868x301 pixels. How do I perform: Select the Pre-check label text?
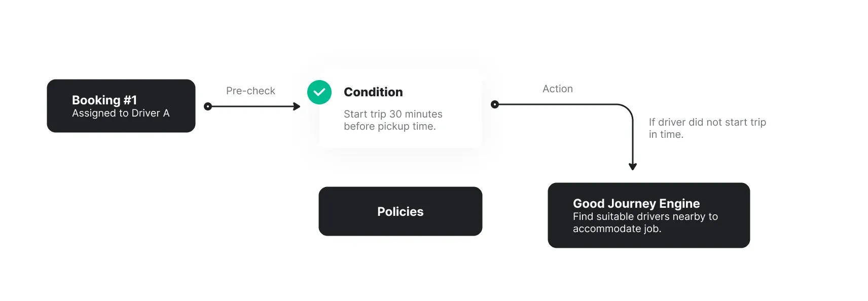pos(250,91)
